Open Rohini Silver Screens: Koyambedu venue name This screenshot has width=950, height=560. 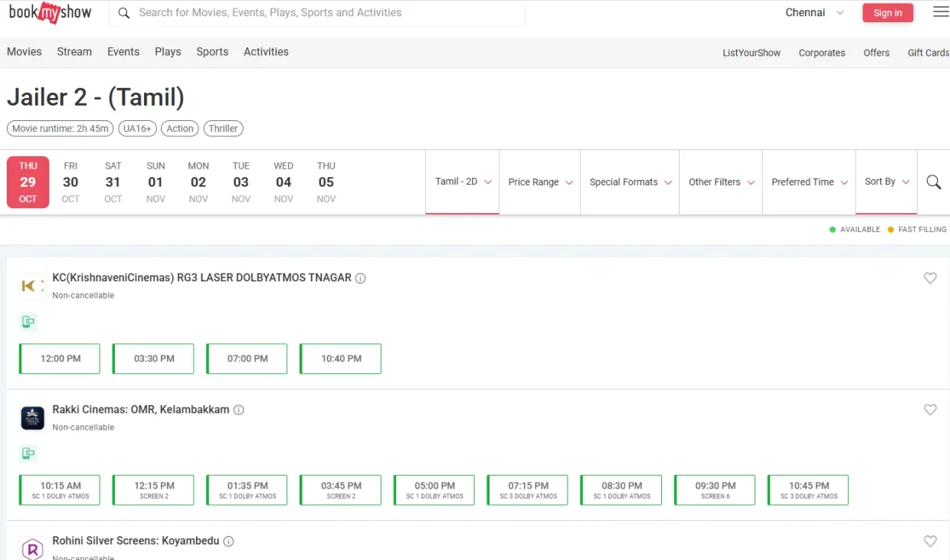(136, 542)
